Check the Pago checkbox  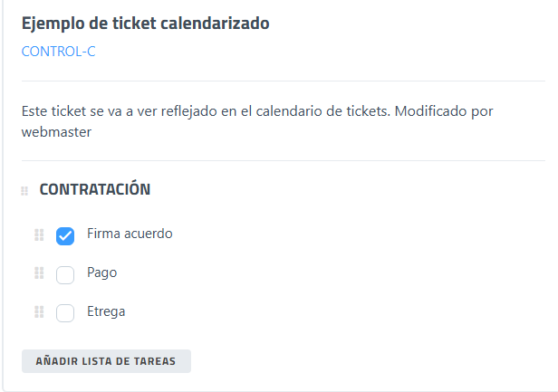[x=65, y=274]
